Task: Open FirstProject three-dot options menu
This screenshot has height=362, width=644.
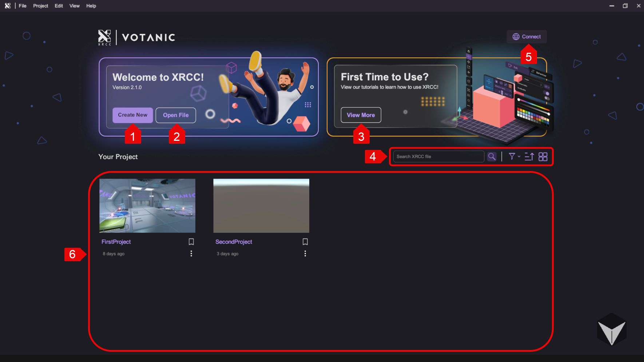Action: (191, 254)
